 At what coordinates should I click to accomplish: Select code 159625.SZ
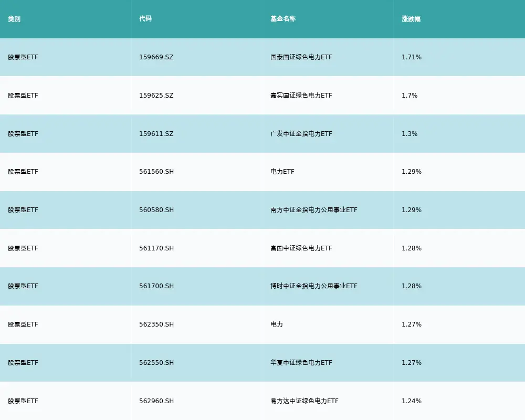tap(156, 96)
